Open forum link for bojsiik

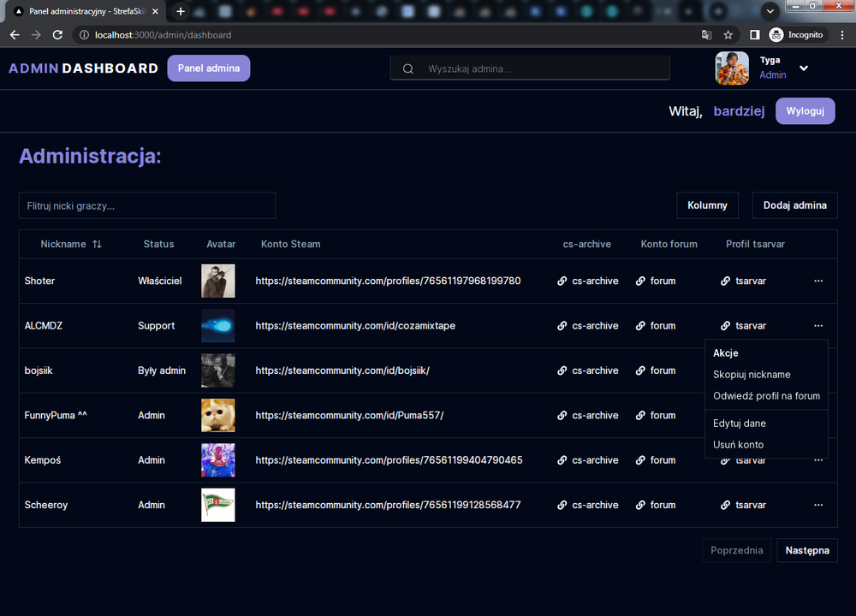coord(656,370)
